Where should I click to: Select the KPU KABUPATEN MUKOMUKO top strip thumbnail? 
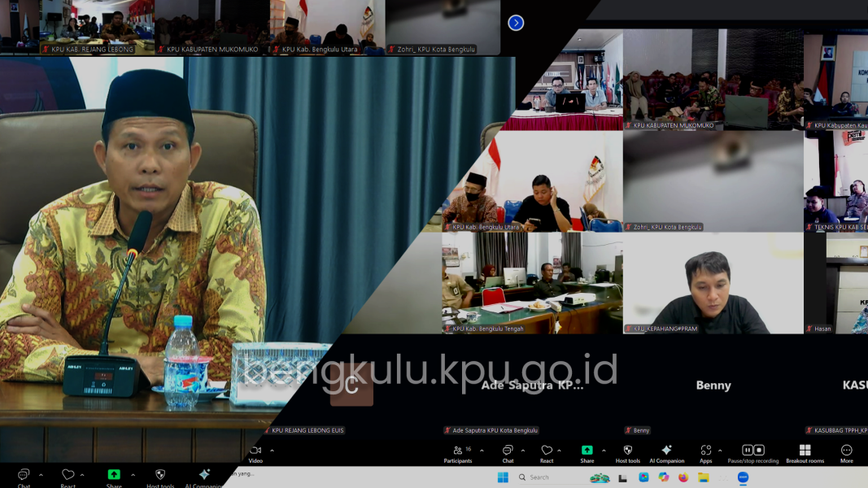click(x=212, y=27)
